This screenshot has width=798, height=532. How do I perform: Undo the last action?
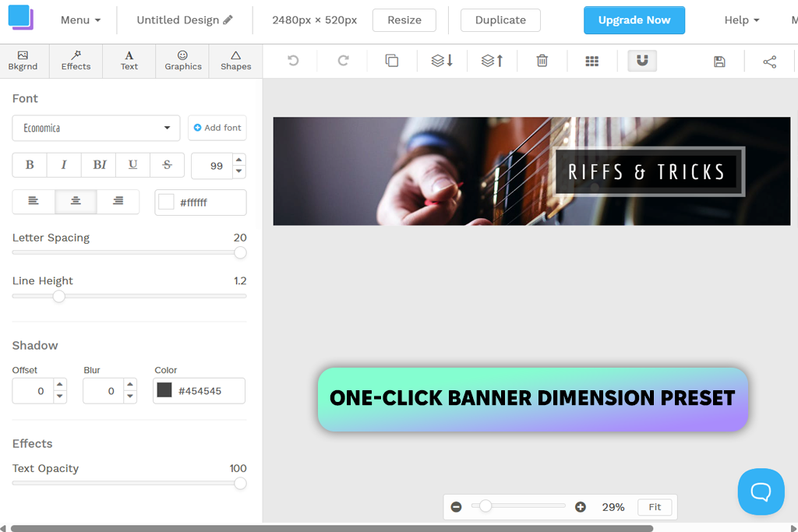pos(293,61)
